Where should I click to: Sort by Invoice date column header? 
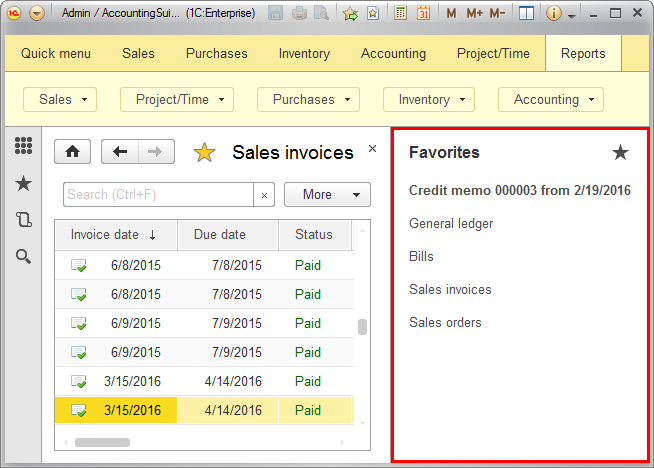pos(116,234)
